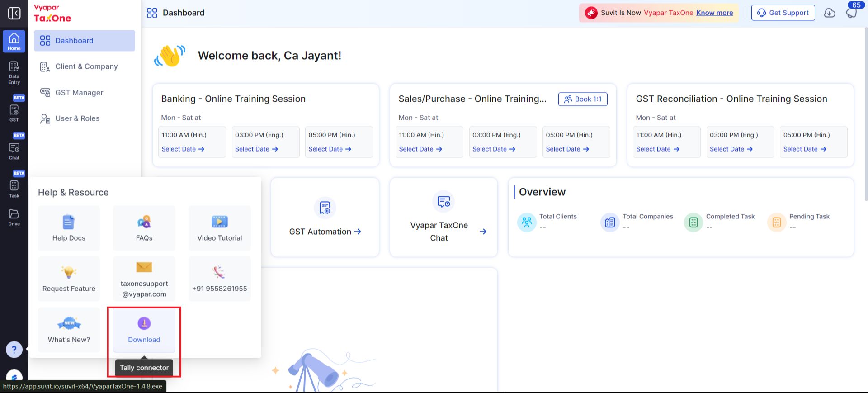Select Date for Banking 03:00 PM session

256,149
